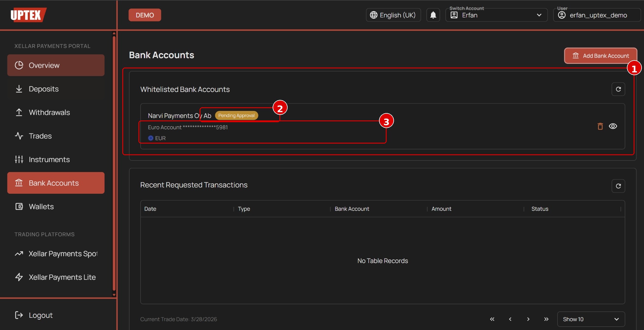Image resolution: width=644 pixels, height=330 pixels.
Task: Click the user profile icon
Action: [x=561, y=15]
